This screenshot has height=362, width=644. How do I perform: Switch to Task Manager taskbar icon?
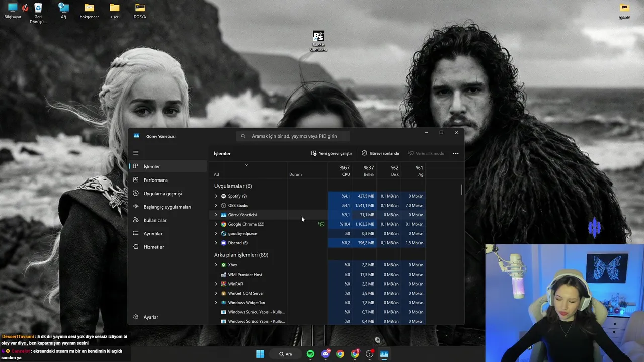pos(384,354)
